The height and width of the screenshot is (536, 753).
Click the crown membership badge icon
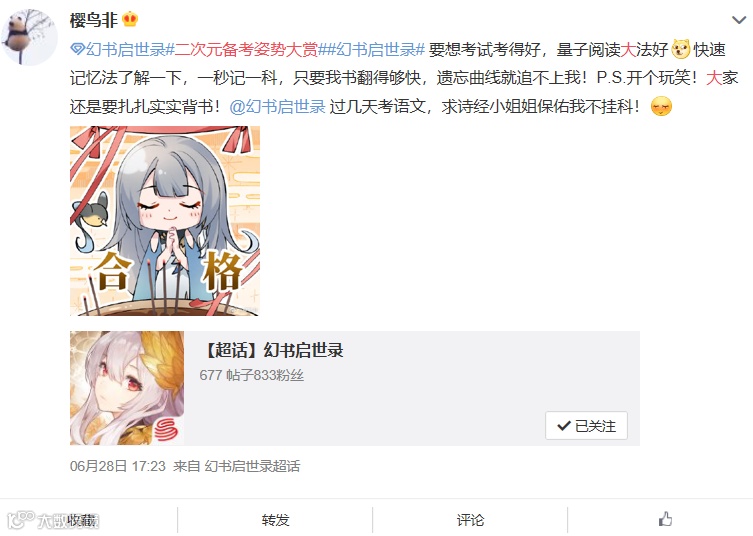pos(130,20)
